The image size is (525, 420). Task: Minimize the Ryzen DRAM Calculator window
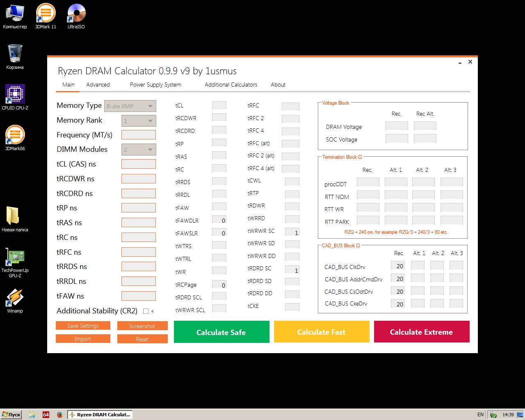(x=460, y=62)
